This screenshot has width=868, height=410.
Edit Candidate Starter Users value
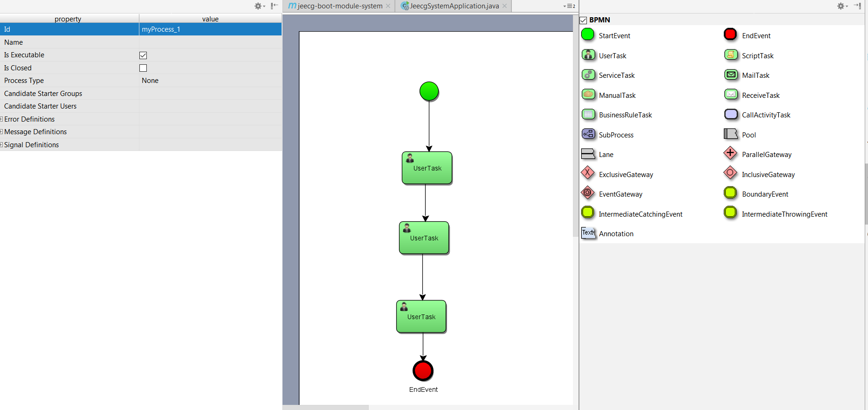[210, 106]
